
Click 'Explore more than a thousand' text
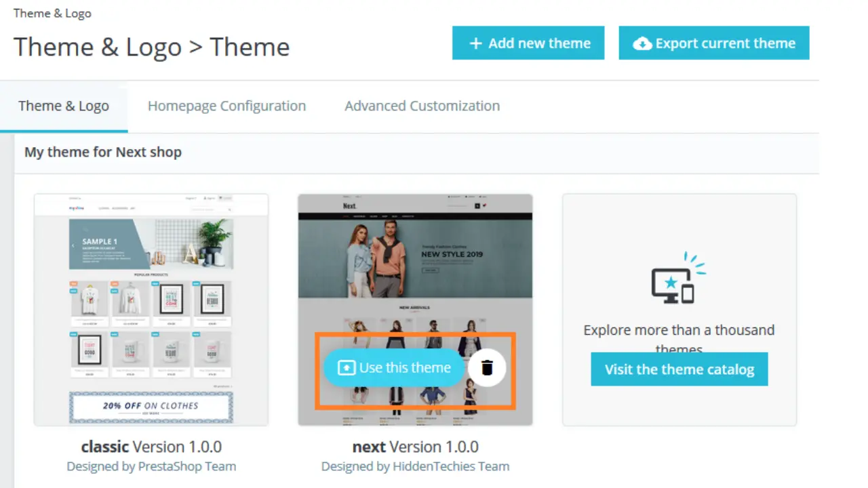tap(679, 330)
